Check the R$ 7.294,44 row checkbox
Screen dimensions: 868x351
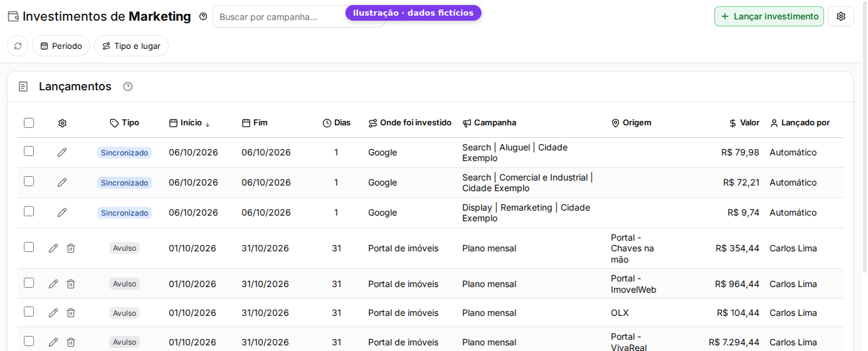coord(29,341)
